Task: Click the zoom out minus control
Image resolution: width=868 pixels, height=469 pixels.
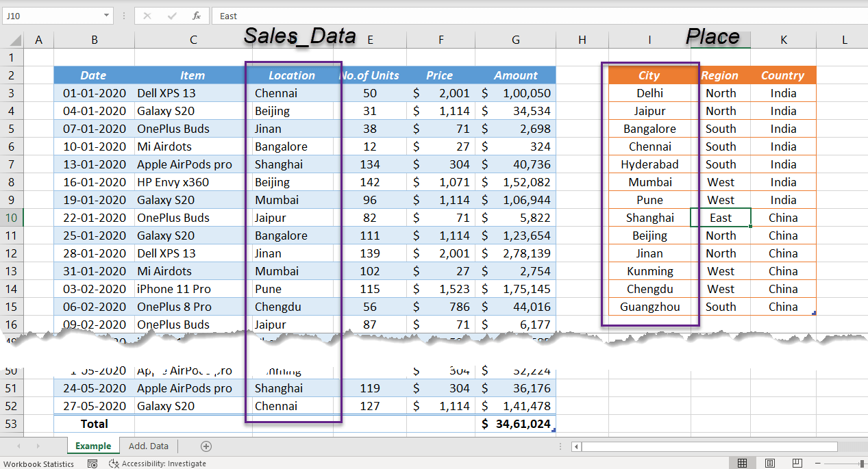Action: 817,463
